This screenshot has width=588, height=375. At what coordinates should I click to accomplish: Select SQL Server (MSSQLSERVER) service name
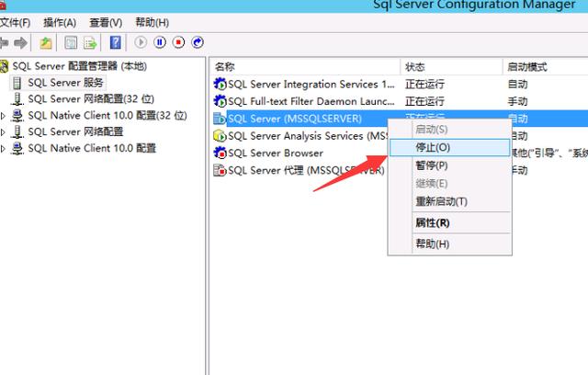pos(295,119)
